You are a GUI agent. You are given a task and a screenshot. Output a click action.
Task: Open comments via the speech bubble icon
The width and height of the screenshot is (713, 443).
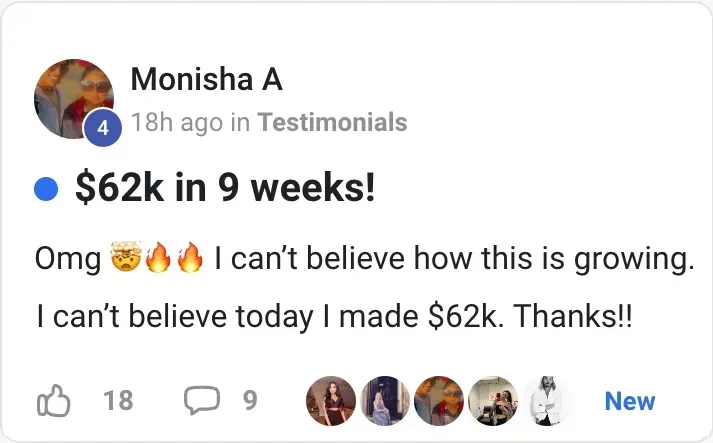tap(201, 401)
